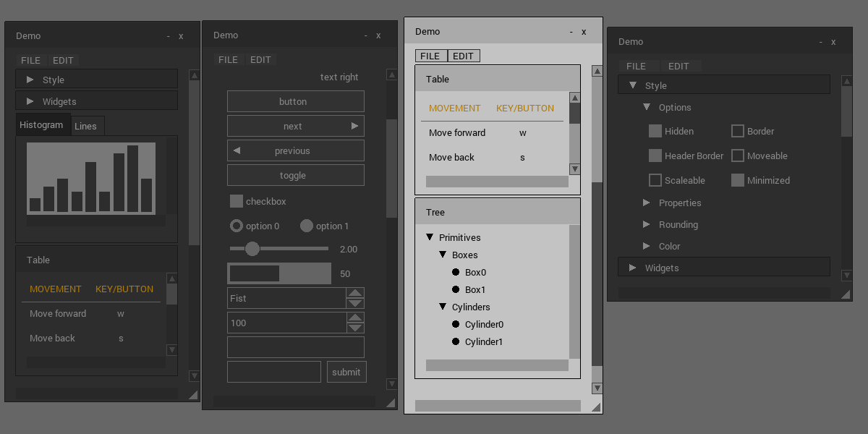Click the 'button' button
This screenshot has width=868, height=434.
[x=296, y=101]
